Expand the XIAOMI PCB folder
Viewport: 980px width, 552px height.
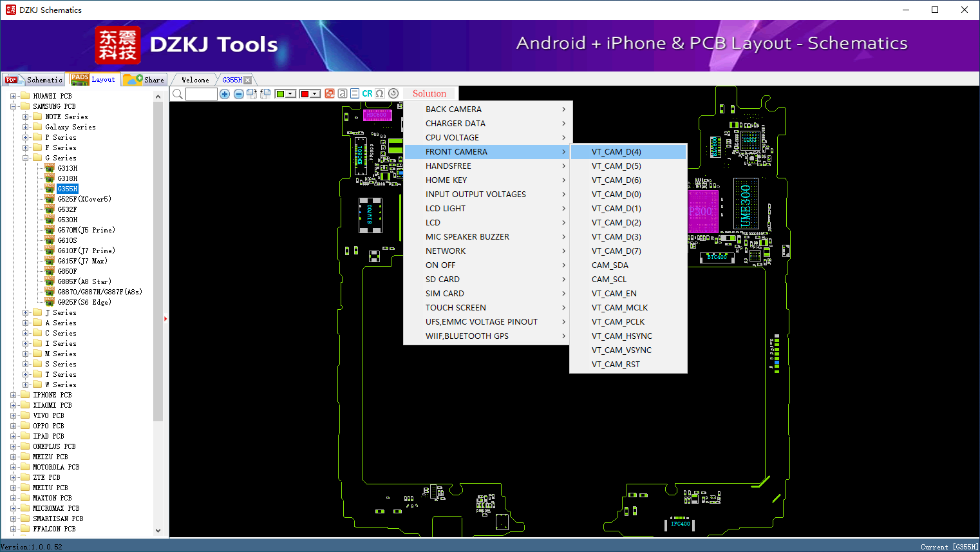tap(14, 405)
